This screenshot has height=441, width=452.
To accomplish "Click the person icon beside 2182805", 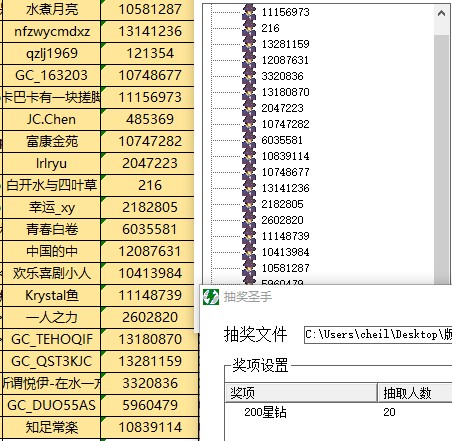I will pyautogui.click(x=249, y=204).
